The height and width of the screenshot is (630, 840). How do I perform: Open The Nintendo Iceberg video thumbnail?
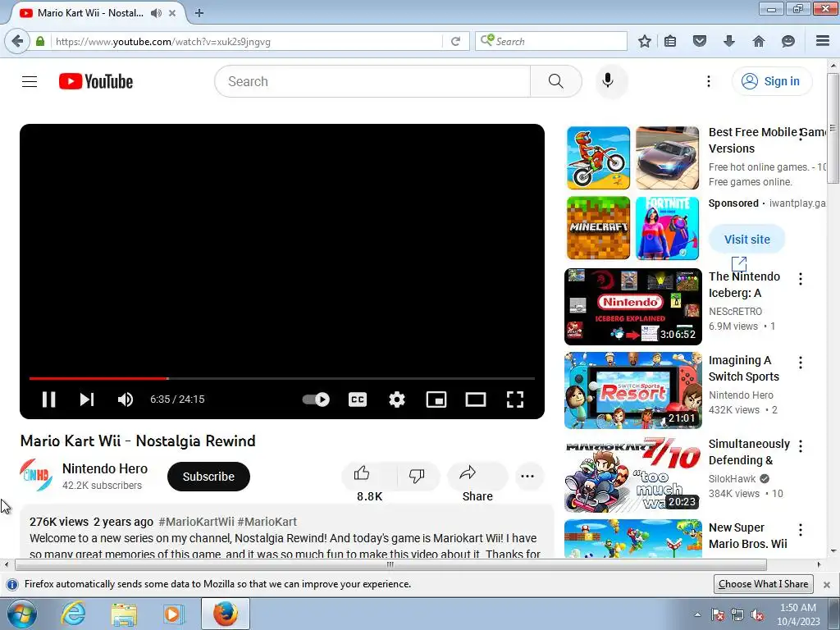(x=632, y=307)
